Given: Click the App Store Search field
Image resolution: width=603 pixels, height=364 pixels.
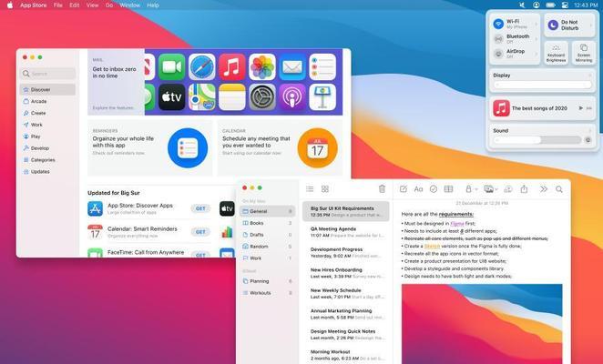Looking at the screenshot, I should point(47,74).
